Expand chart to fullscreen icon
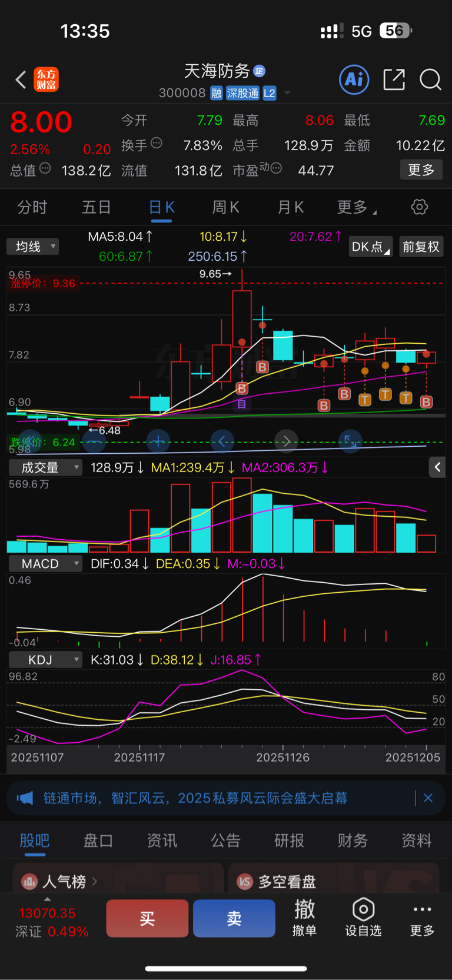Viewport: 452px width, 980px height. [x=350, y=441]
